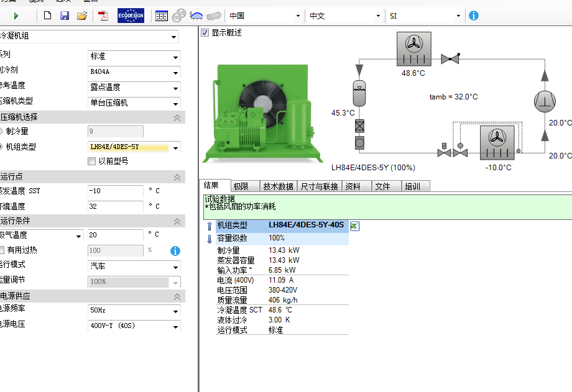Screen dimensions: 572x392
Task: Click the 输入功率 value 6.85 kW
Action: (x=282, y=270)
